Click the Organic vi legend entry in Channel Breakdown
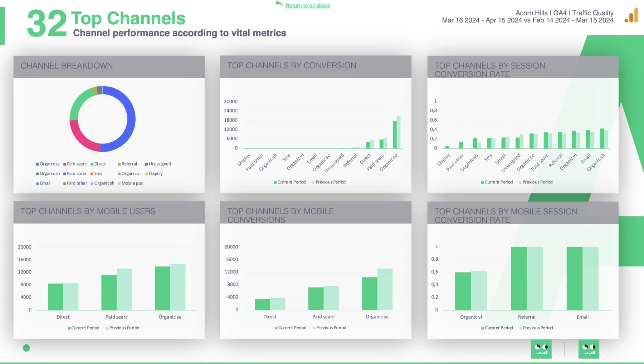Screen dimensions: 644x364 (129, 174)
